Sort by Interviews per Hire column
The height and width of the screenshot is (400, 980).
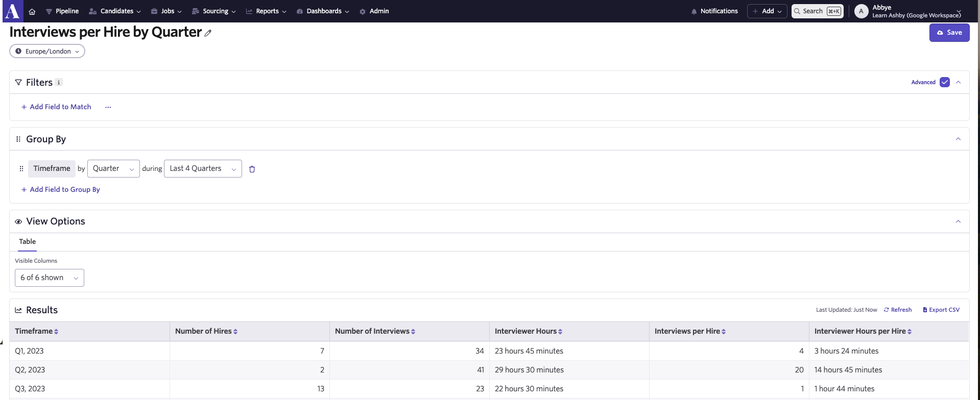coord(724,332)
